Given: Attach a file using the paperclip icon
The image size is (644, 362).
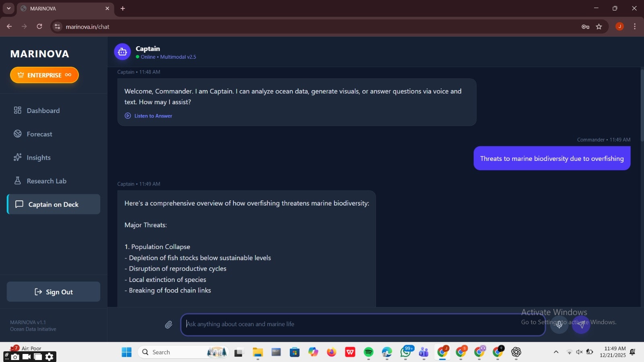Looking at the screenshot, I should tap(169, 324).
